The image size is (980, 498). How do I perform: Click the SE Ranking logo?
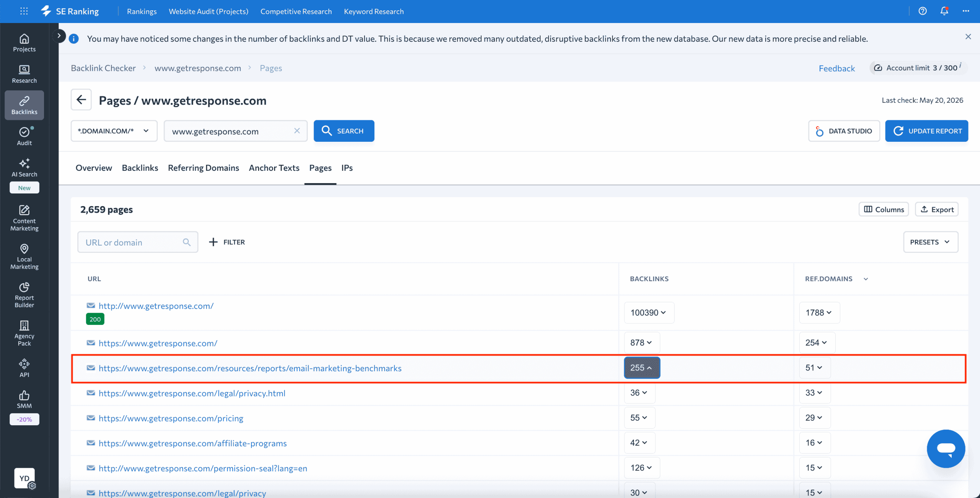pos(70,11)
